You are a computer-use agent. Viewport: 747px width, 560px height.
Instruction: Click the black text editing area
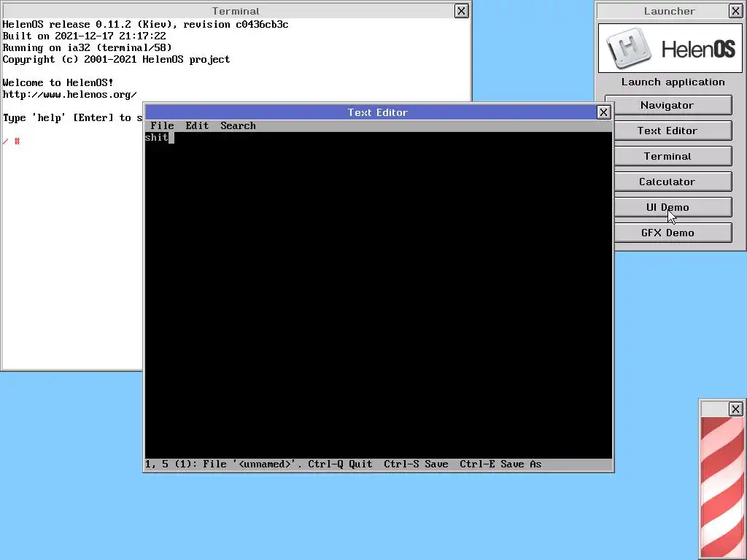[379, 295]
